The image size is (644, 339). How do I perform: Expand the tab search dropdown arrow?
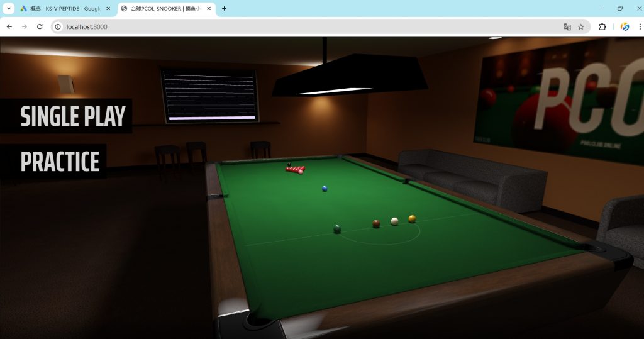click(8, 8)
